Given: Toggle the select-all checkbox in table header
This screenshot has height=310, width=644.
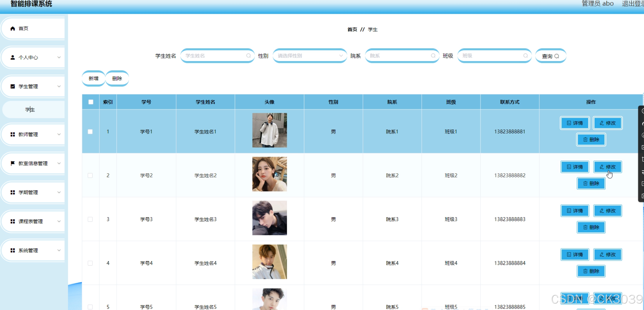Looking at the screenshot, I should [91, 102].
